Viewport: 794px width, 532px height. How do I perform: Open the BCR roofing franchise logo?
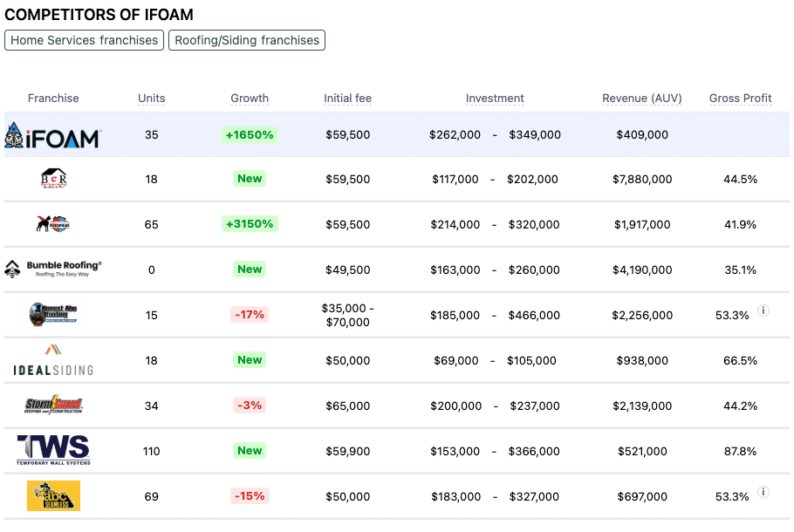click(54, 179)
